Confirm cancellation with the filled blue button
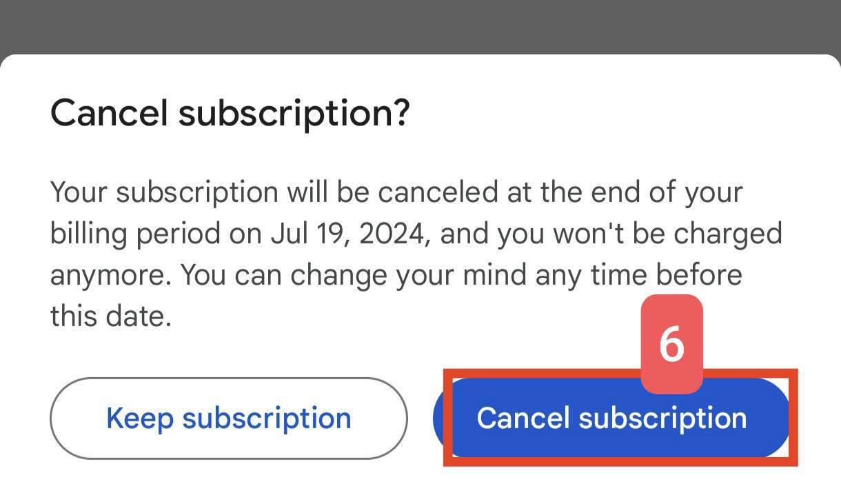Screen dimensions: 841x504 click(611, 418)
